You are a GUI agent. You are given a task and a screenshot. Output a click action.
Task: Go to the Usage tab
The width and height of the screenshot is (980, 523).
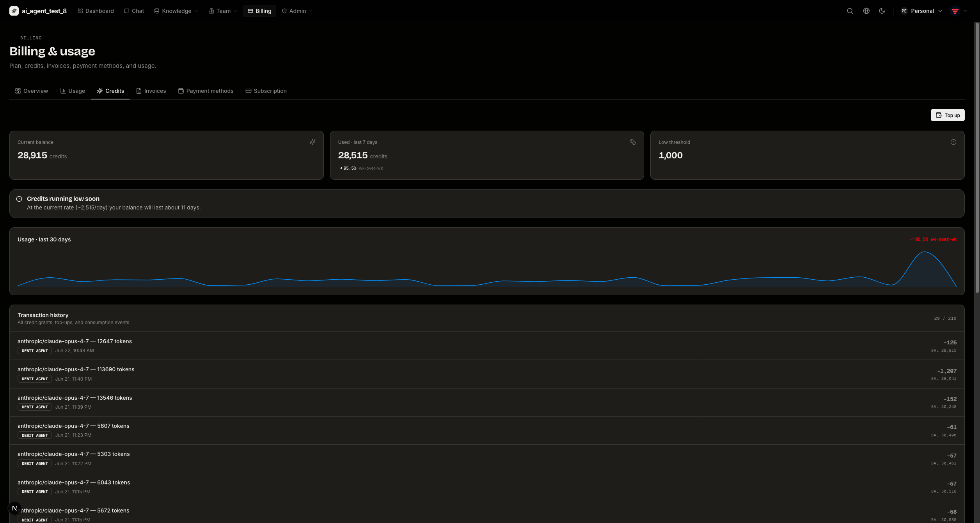[x=73, y=91]
